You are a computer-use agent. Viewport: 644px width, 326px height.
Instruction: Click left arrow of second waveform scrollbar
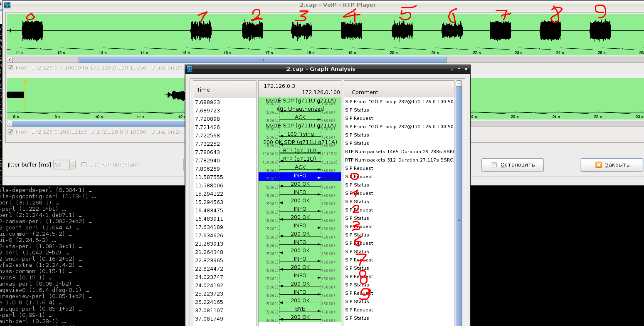pos(10,124)
